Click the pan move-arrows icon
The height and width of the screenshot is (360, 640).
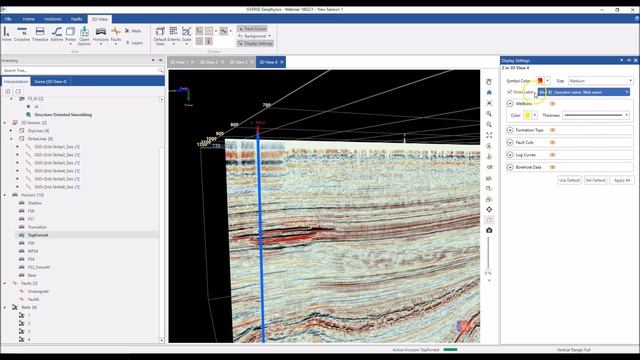tap(489, 209)
